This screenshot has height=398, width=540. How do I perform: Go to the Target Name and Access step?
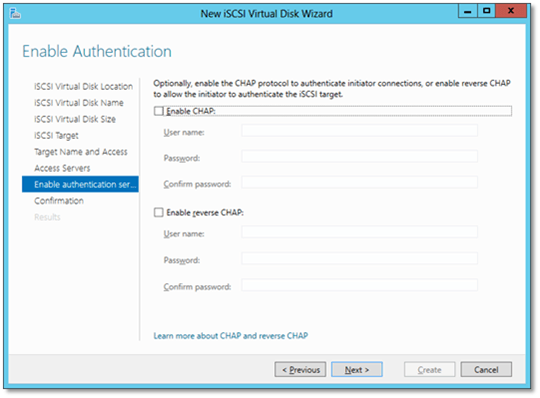(81, 152)
